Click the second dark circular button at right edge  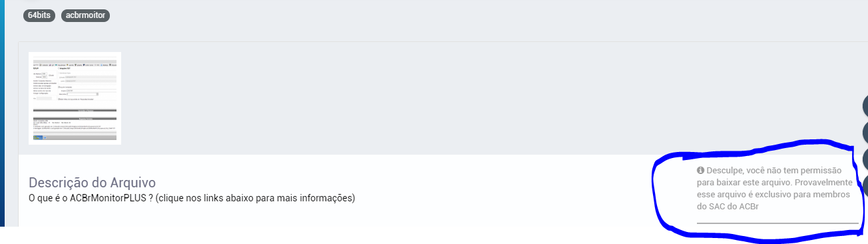865,132
